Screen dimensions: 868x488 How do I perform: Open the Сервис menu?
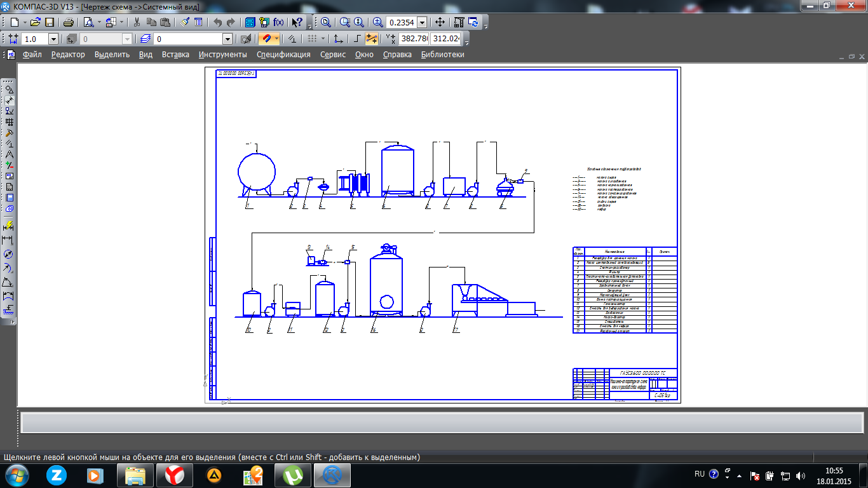tap(333, 55)
